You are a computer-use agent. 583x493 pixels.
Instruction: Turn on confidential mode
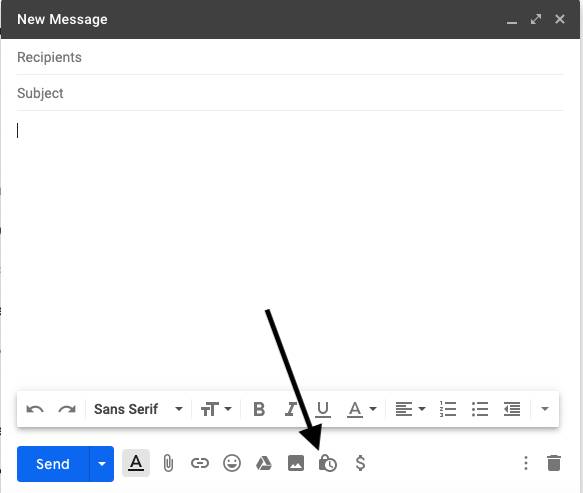point(328,463)
